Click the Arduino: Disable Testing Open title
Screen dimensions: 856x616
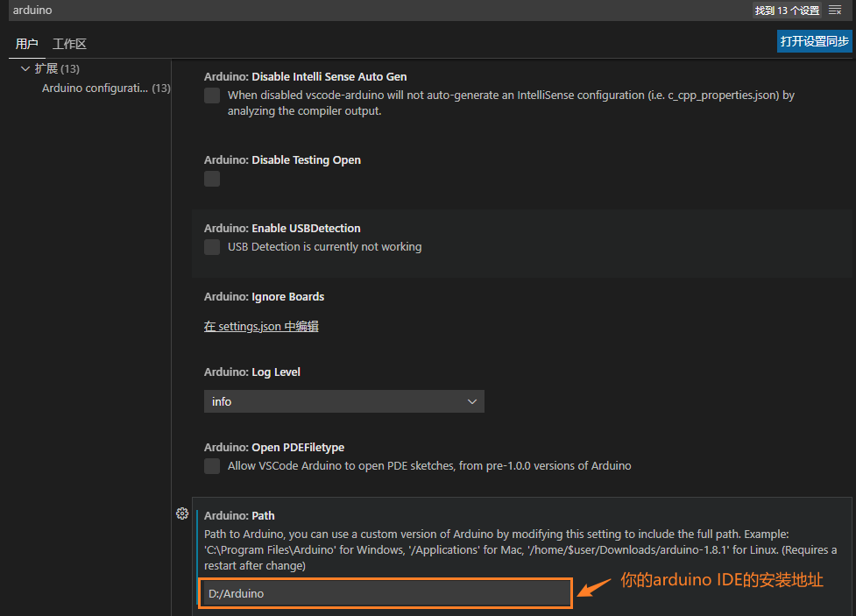coord(282,160)
